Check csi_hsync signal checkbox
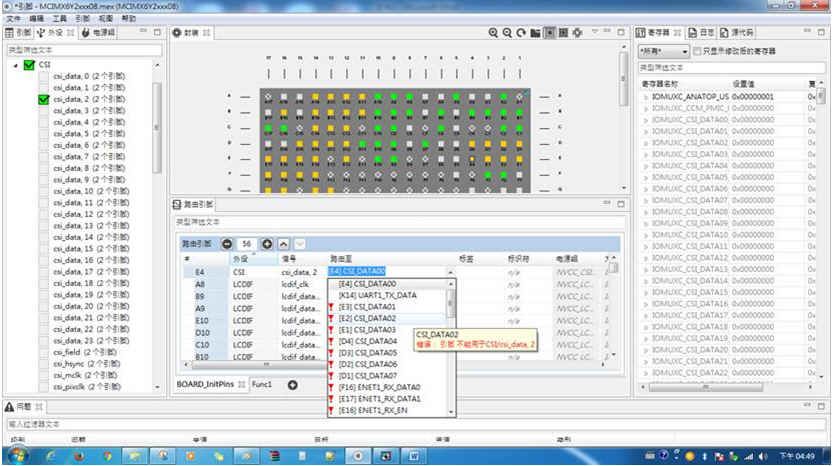Screen dimensions: 835x466 [x=44, y=364]
